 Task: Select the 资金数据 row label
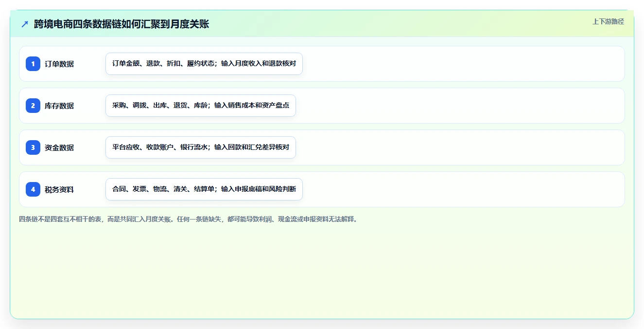coord(59,147)
